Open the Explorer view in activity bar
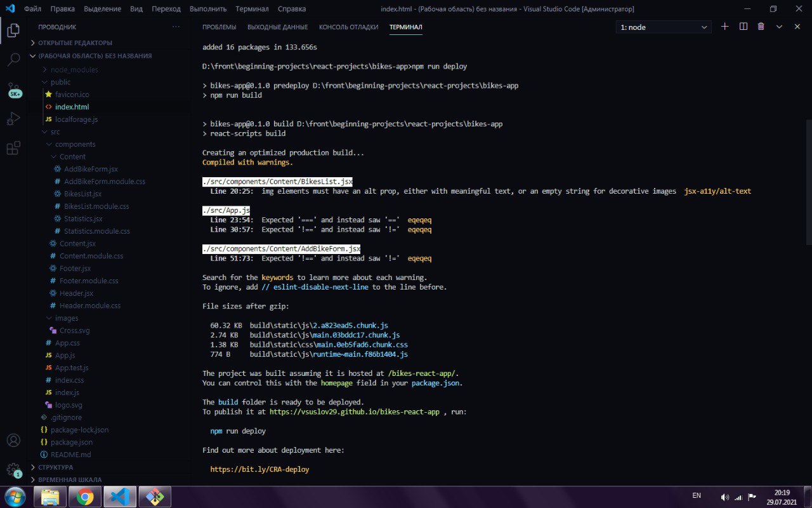 click(x=13, y=30)
